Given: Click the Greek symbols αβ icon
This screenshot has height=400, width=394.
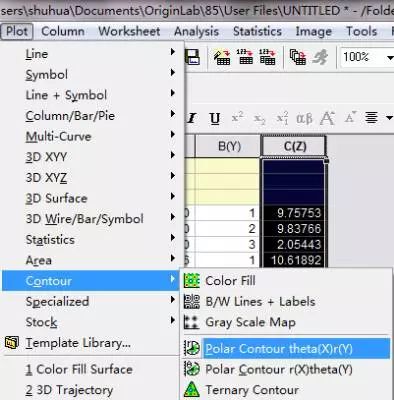Looking at the screenshot, I should point(304,118).
